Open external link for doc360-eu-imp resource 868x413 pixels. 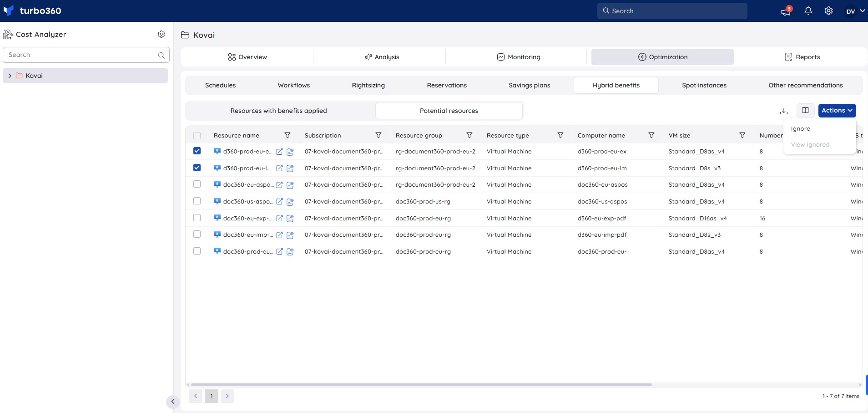(279, 235)
